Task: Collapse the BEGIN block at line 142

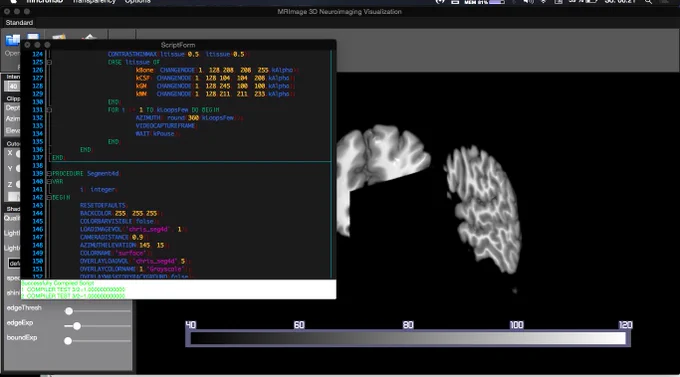Action: pyautogui.click(x=49, y=197)
